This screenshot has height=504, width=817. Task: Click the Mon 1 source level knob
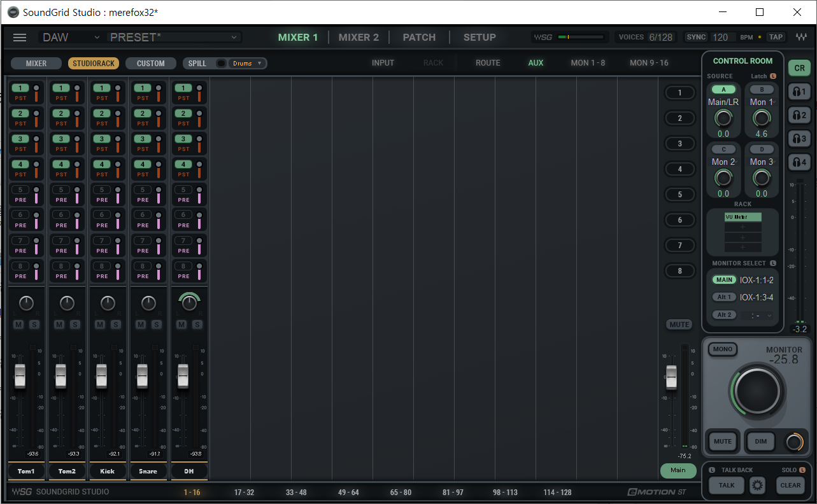761,118
